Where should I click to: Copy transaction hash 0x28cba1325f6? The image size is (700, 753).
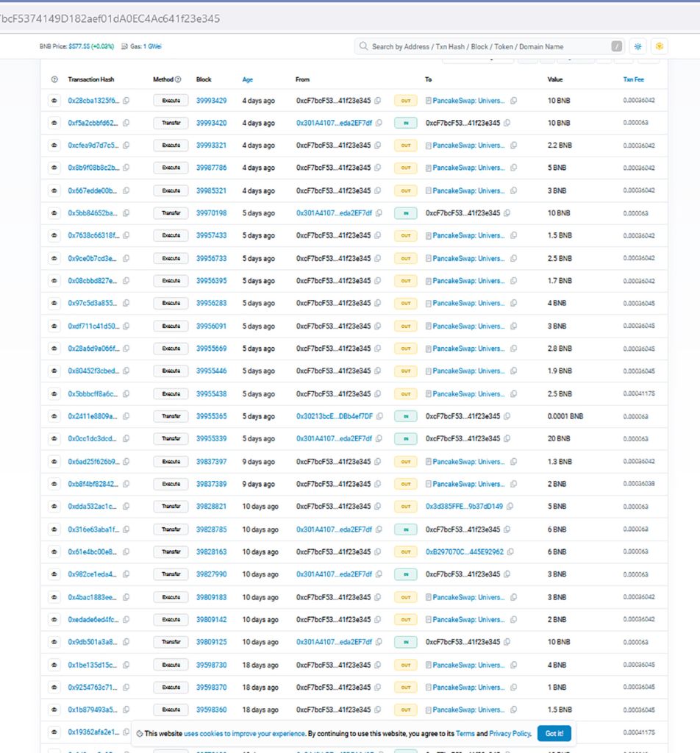[x=126, y=101]
